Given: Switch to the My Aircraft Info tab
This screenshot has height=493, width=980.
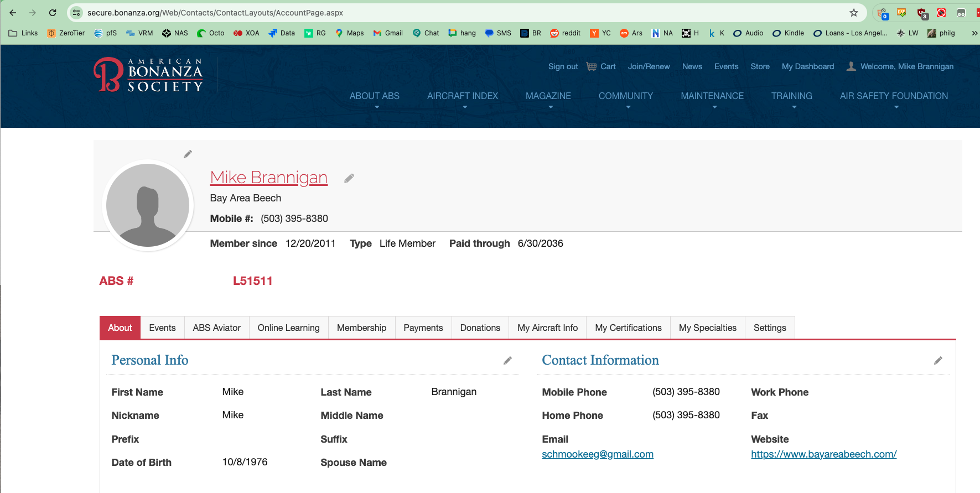Looking at the screenshot, I should (547, 328).
